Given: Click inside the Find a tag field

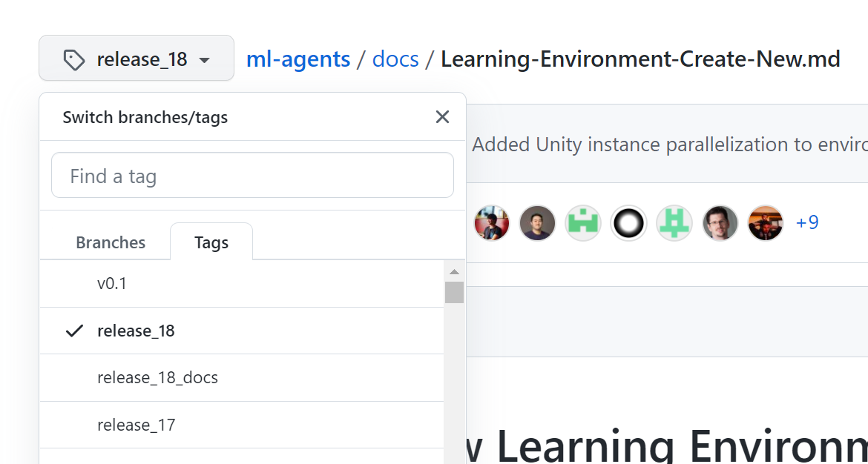Looking at the screenshot, I should click(x=252, y=175).
